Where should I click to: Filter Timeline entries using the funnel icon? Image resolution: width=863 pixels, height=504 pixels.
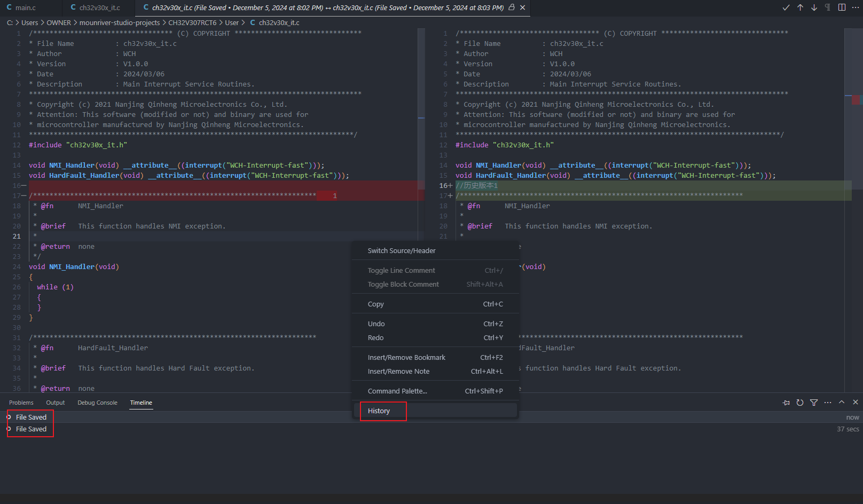(814, 403)
